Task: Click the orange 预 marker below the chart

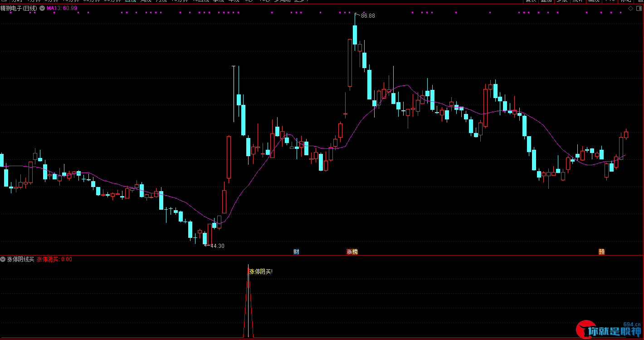Action: (x=601, y=251)
